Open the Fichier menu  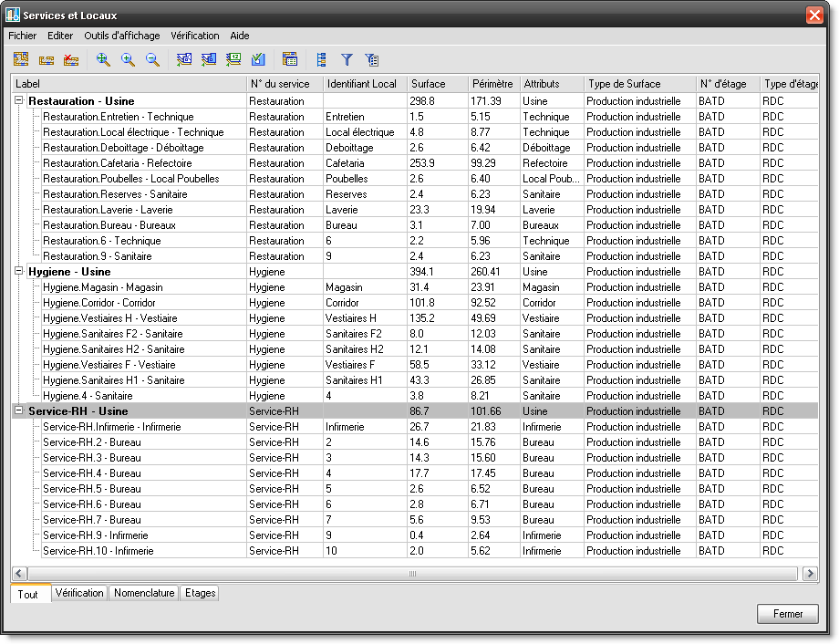click(x=22, y=36)
